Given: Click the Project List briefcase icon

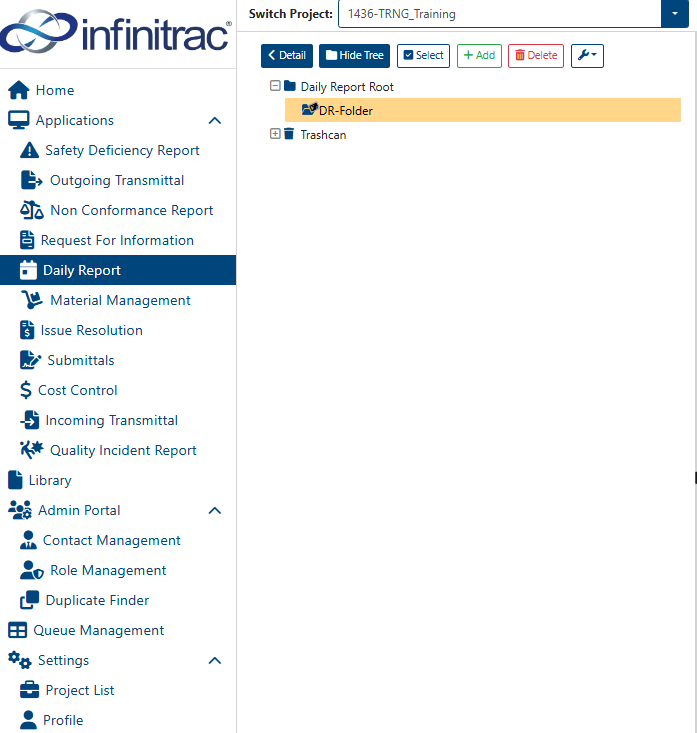Looking at the screenshot, I should pos(29,690).
